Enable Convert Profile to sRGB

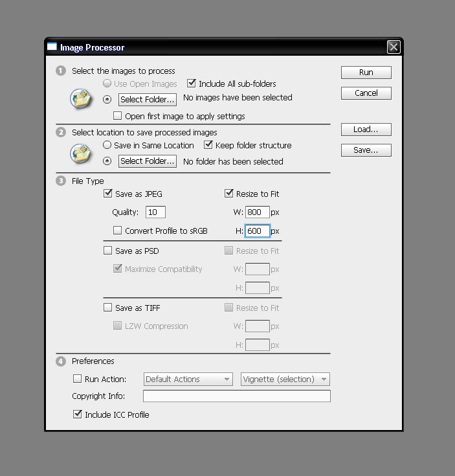[x=117, y=230]
